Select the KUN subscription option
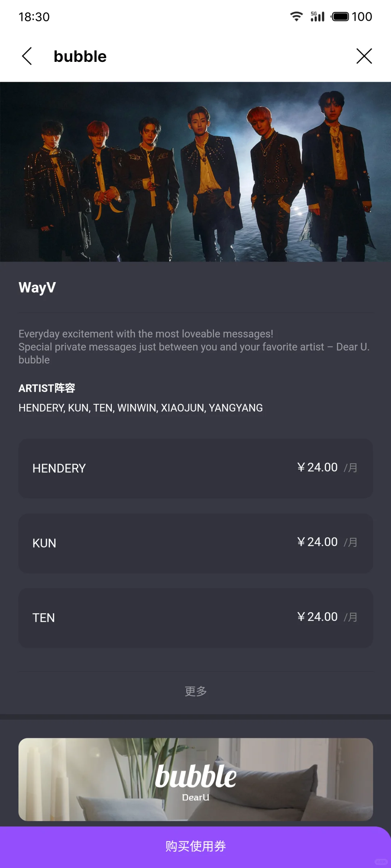391x868 pixels. coord(195,543)
